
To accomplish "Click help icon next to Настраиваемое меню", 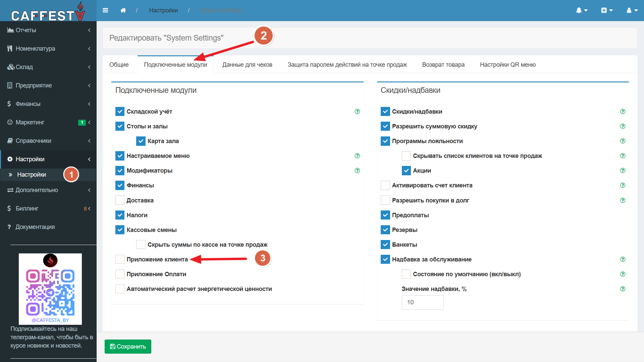I will 357,156.
